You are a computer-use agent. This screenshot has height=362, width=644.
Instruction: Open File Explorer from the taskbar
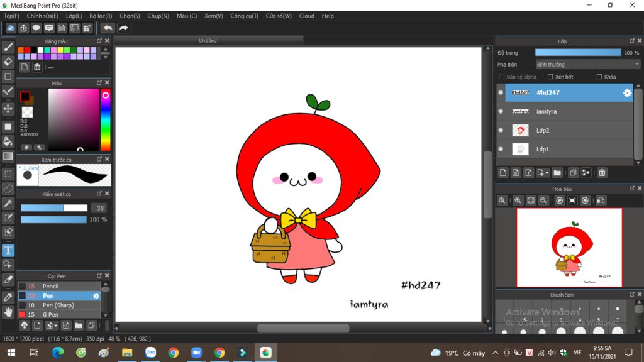127,353
